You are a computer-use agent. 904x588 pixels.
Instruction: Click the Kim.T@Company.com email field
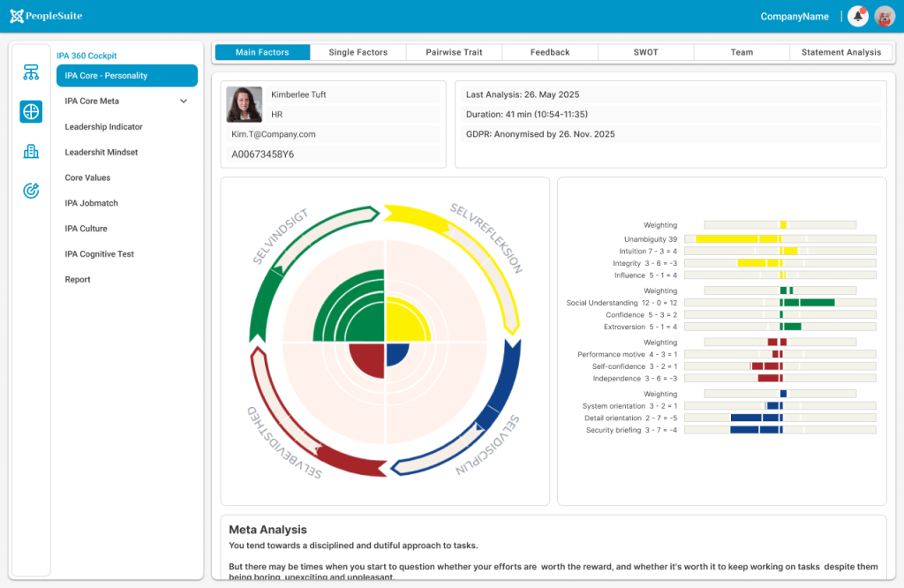(274, 134)
